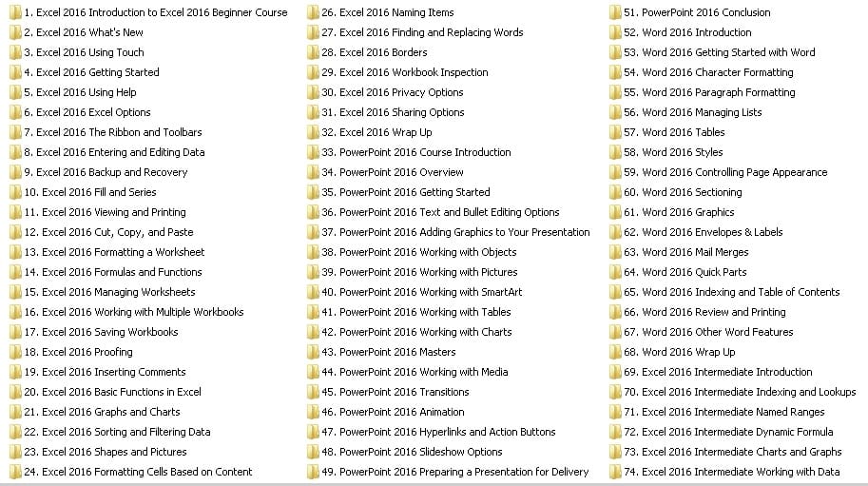
Task: Select '9. Excel 2016 Backup and Recovery' text
Action: tap(106, 172)
